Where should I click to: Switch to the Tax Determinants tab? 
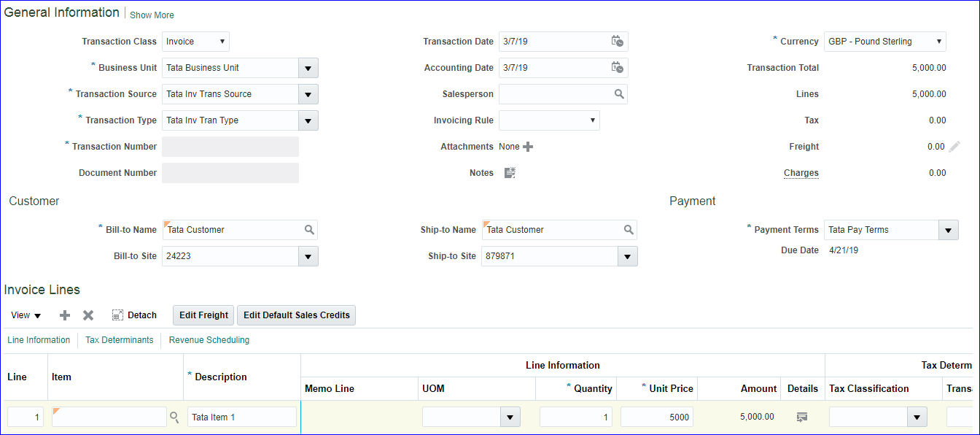[120, 340]
